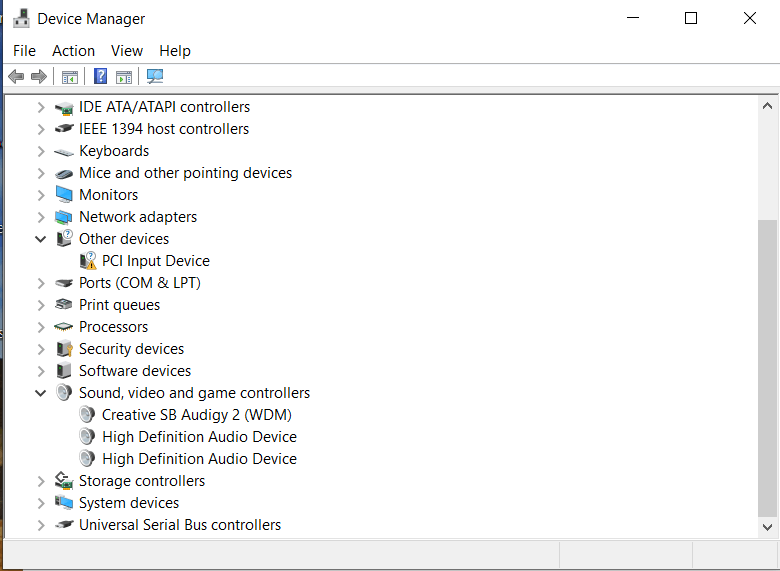Image resolution: width=780 pixels, height=571 pixels.
Task: Expand the Software devices node
Action: 41,371
